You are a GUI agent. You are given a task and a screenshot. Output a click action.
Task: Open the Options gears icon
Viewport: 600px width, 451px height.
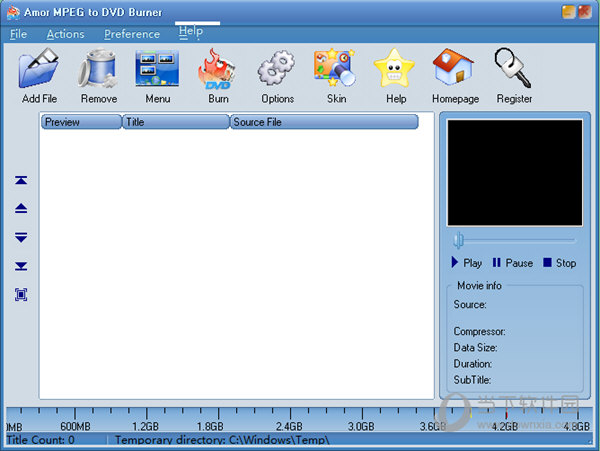(x=277, y=68)
